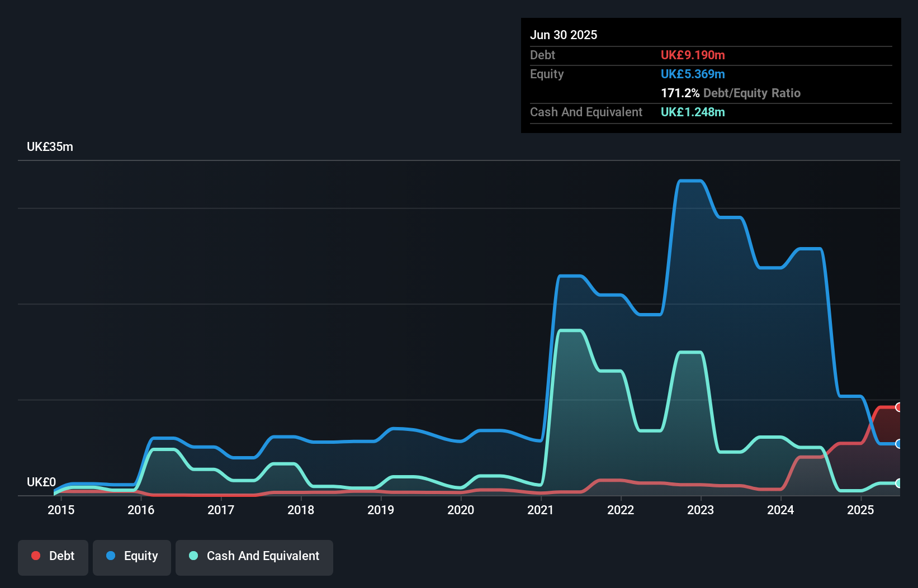The height and width of the screenshot is (588, 918).
Task: Click Cash And Equivalent label in tooltip
Action: click(586, 112)
